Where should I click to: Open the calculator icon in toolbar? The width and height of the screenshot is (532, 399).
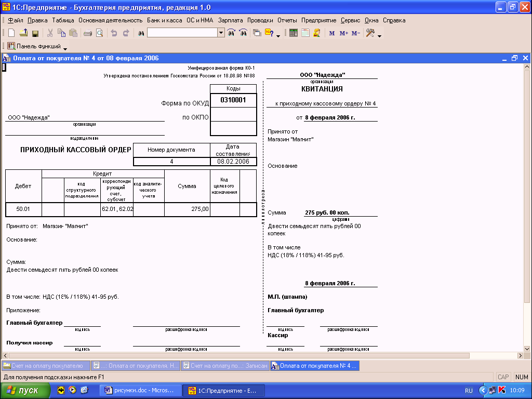coord(294,33)
